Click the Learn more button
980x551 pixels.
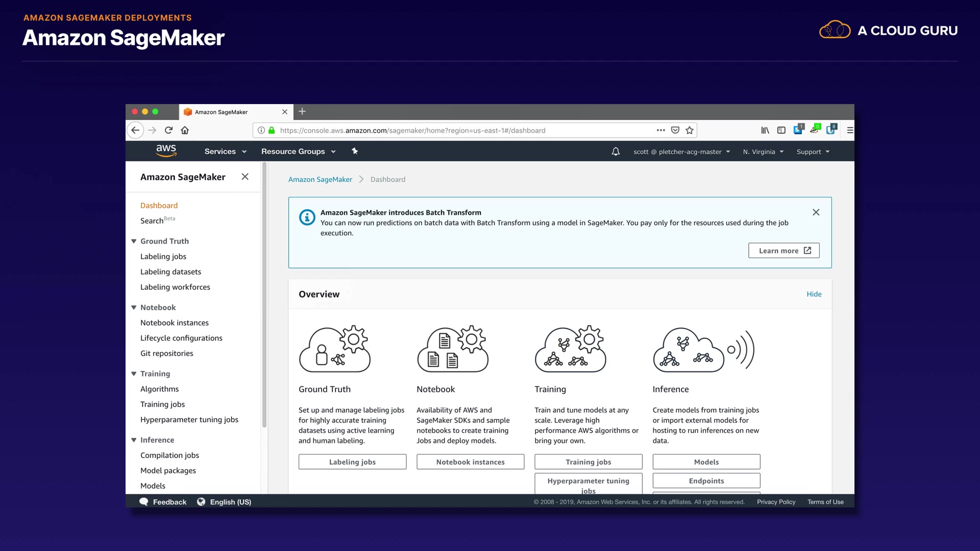click(783, 251)
